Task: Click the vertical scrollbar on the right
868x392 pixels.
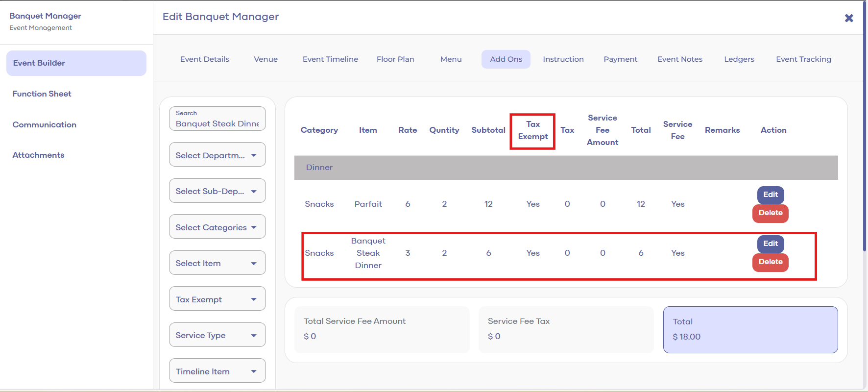Action: click(865, 147)
